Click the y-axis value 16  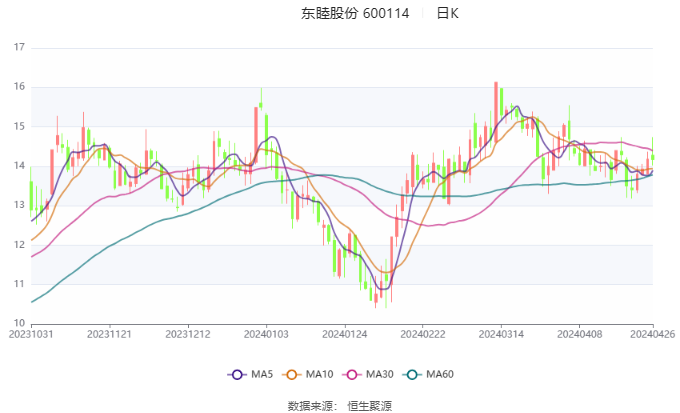[19, 87]
